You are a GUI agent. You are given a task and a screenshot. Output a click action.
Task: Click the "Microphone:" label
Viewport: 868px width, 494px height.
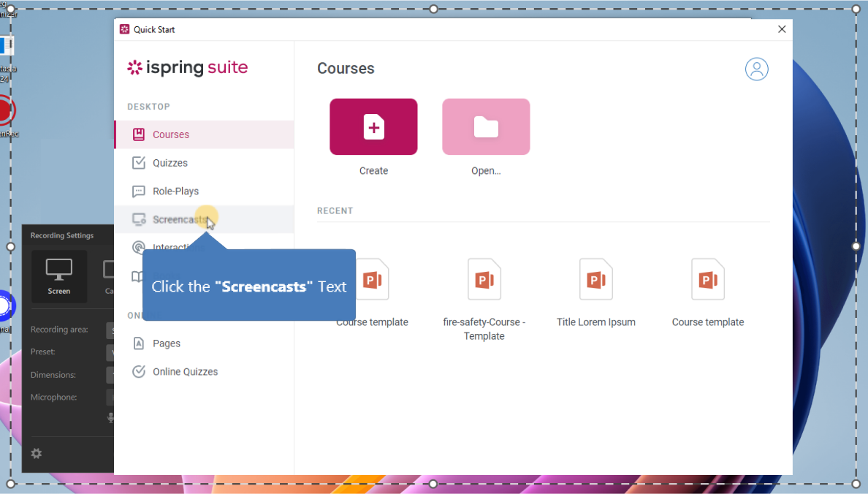(53, 397)
